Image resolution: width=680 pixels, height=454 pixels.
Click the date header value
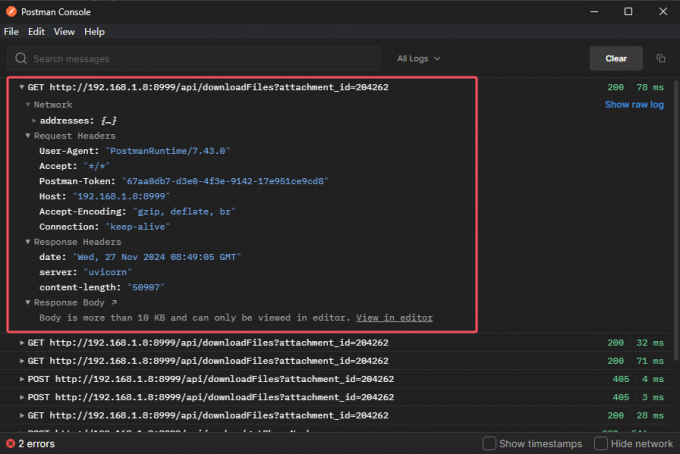click(x=157, y=257)
